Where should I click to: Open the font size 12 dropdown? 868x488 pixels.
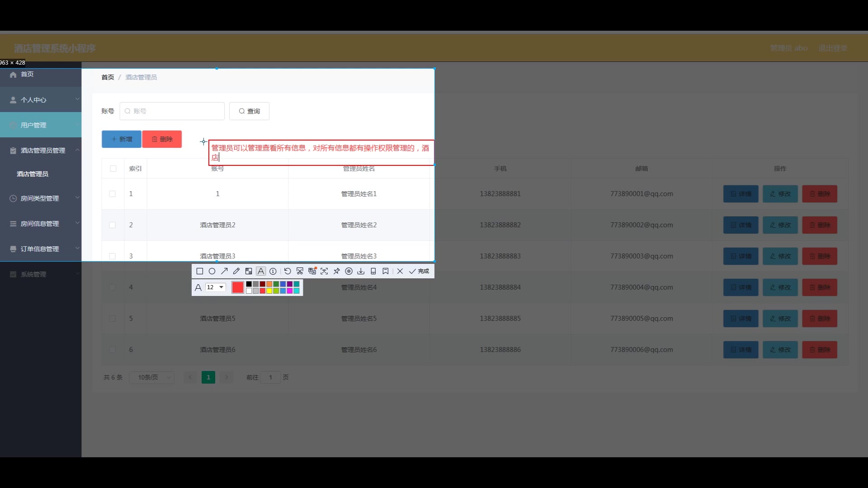216,287
